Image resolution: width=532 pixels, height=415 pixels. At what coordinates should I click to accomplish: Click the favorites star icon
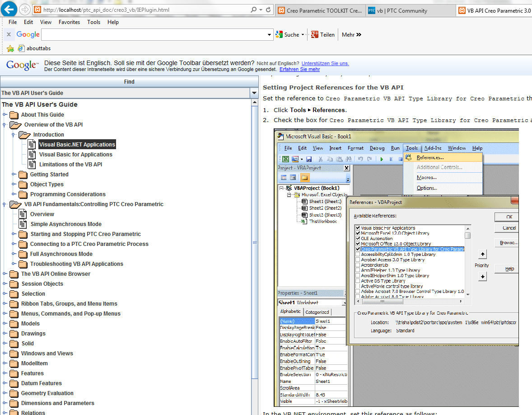click(x=10, y=48)
